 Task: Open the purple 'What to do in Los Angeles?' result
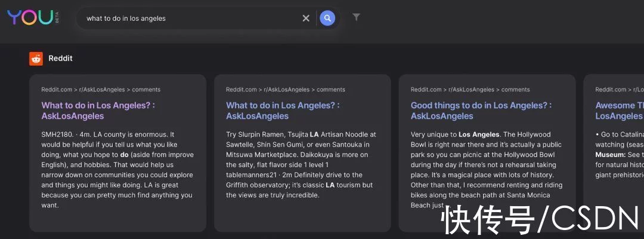click(x=98, y=111)
